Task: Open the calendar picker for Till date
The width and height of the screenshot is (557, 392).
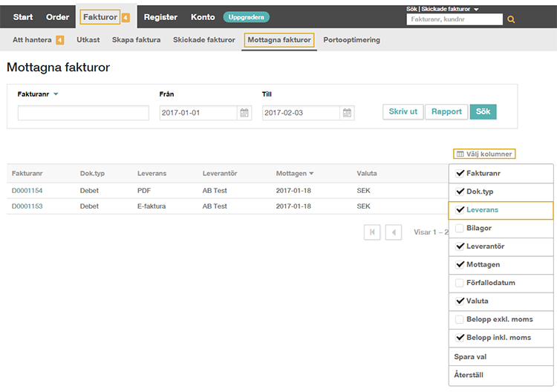Action: pos(347,113)
